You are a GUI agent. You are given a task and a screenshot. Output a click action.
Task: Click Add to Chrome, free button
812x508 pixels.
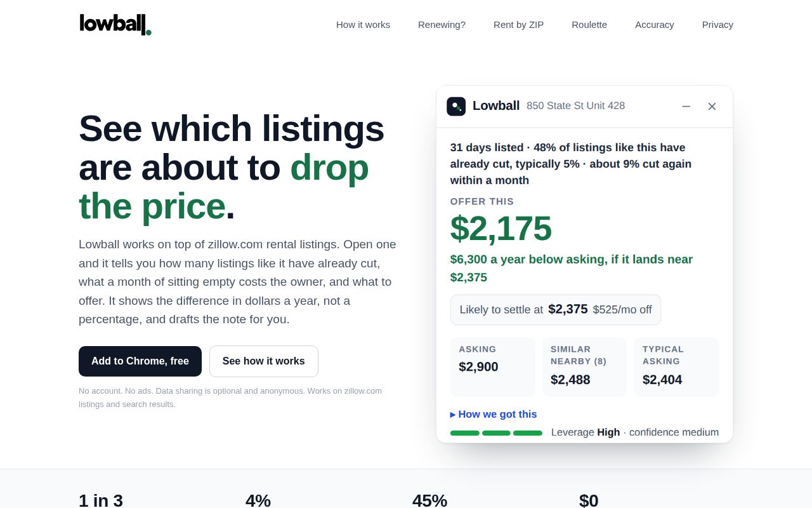tap(140, 361)
